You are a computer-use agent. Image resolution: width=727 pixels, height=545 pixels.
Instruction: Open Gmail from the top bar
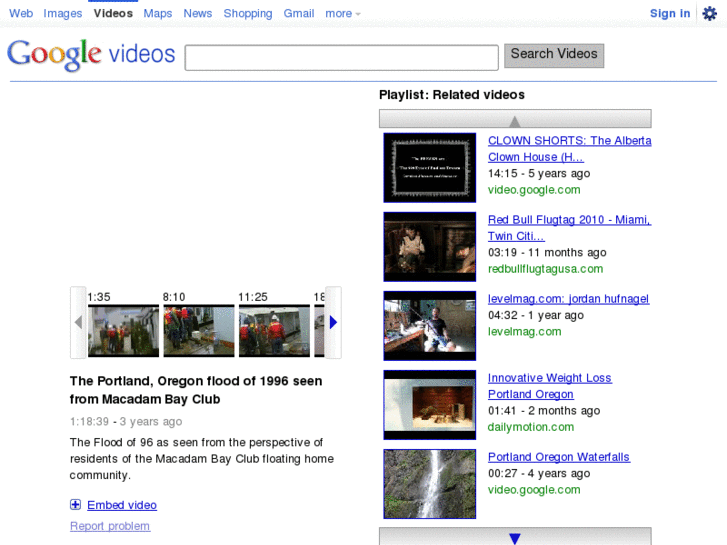[x=299, y=13]
